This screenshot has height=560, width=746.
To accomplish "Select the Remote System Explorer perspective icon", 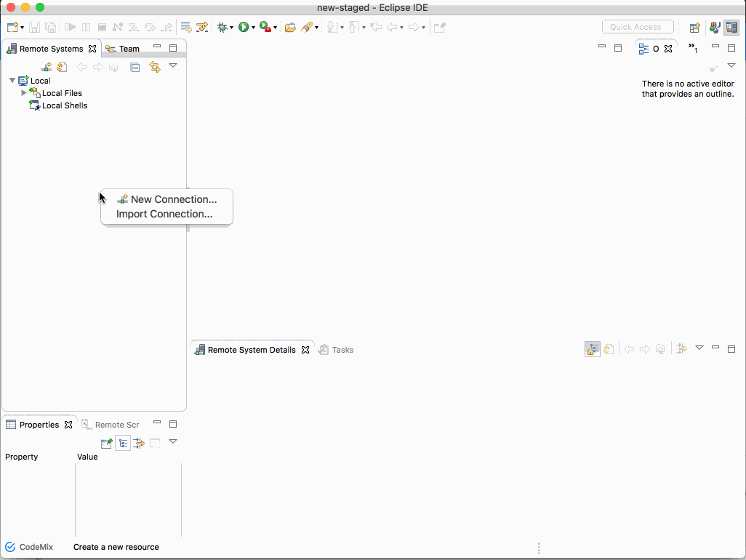I will 731,27.
